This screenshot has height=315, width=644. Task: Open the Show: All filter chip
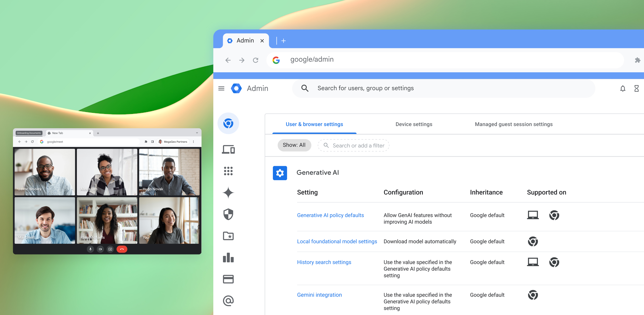click(294, 145)
